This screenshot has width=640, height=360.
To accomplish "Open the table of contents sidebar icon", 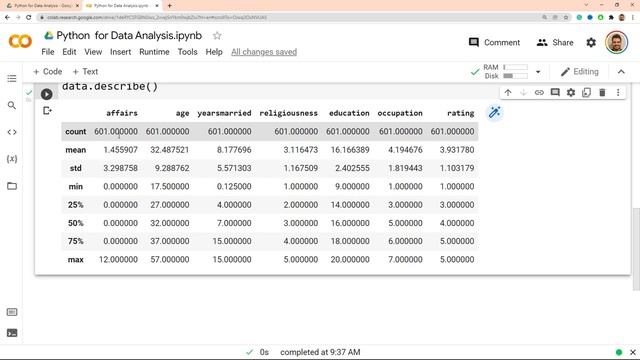I will (x=12, y=78).
